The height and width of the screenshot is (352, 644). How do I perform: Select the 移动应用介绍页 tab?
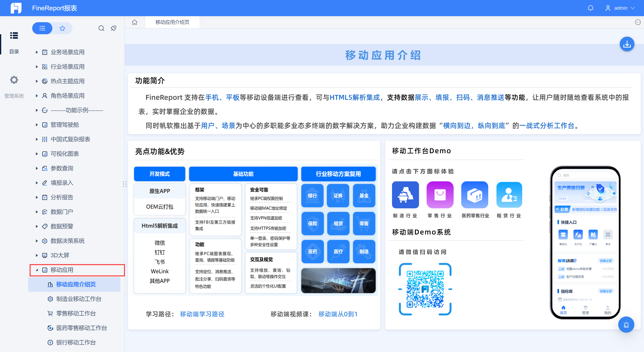click(172, 22)
